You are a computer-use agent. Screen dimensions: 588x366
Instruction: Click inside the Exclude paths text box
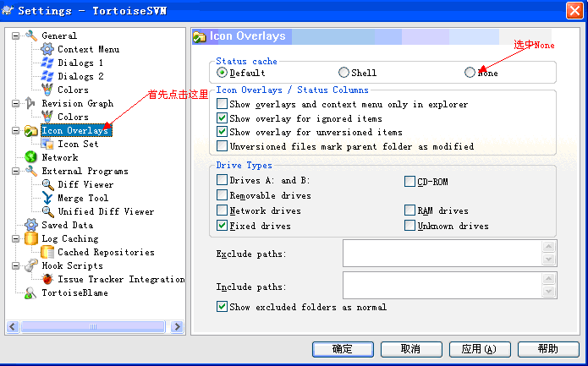[442, 254]
